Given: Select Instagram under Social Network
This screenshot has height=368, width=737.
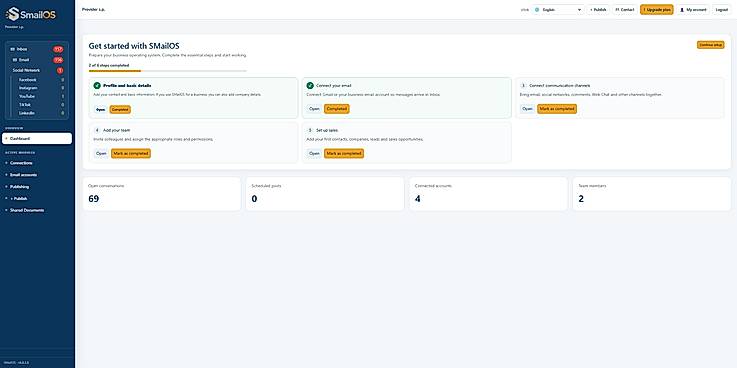Looking at the screenshot, I should click(40, 88).
